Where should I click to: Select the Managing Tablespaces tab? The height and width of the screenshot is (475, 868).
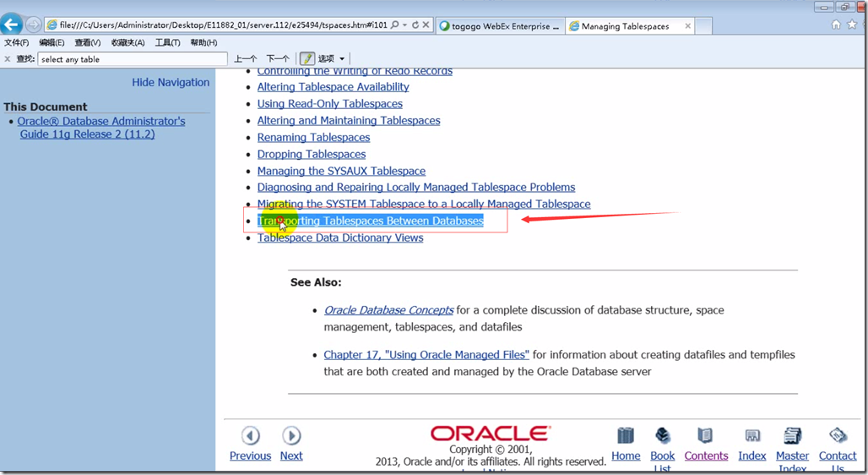[625, 26]
